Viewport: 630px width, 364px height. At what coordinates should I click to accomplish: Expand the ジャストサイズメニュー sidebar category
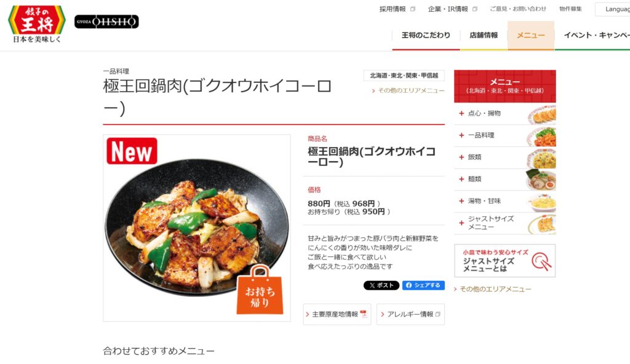pos(505,223)
